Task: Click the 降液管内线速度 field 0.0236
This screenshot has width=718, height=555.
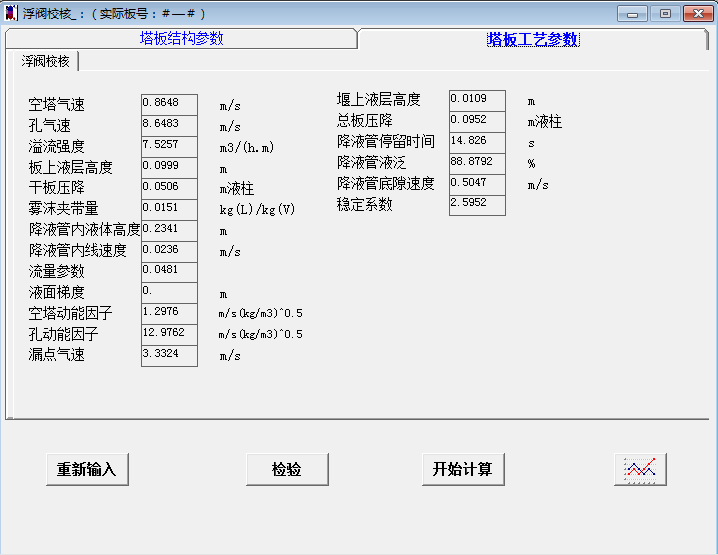Action: pos(169,251)
